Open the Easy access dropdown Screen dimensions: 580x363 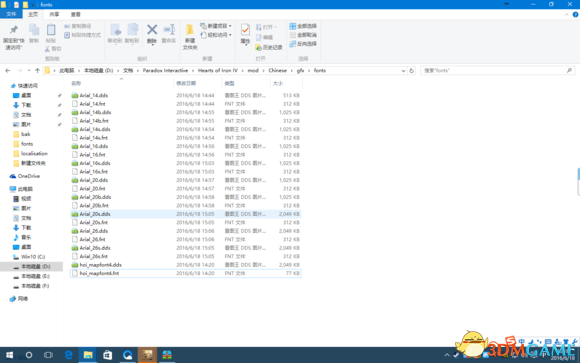pyautogui.click(x=216, y=35)
